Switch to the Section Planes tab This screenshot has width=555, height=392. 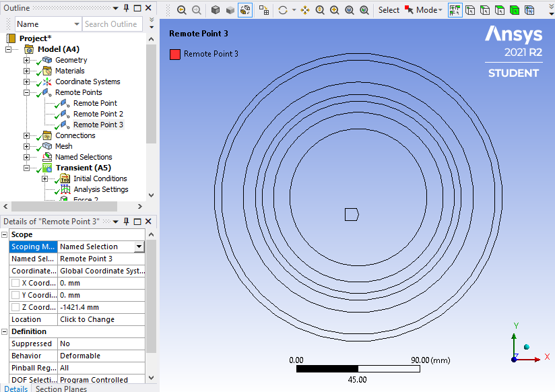[x=61, y=389]
